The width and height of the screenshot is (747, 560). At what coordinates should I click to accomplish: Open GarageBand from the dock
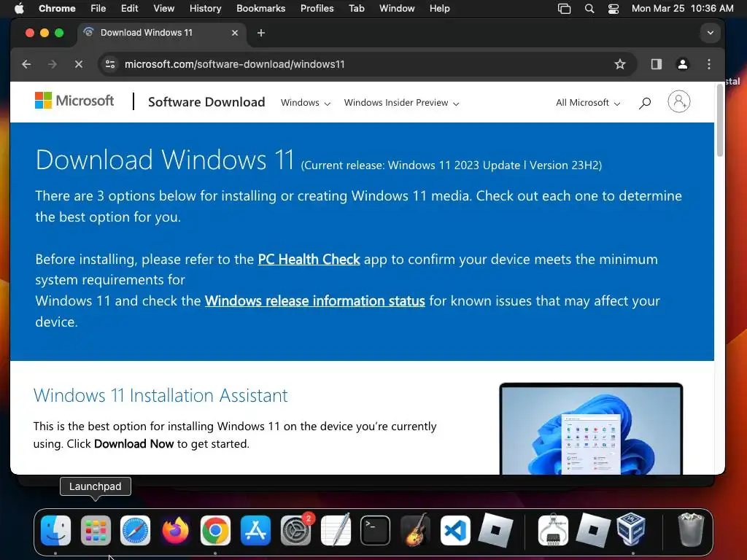click(x=415, y=530)
